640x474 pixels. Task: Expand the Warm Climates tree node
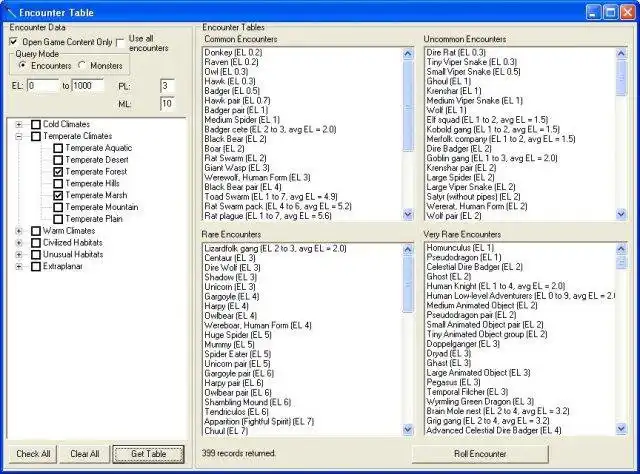[x=19, y=231]
